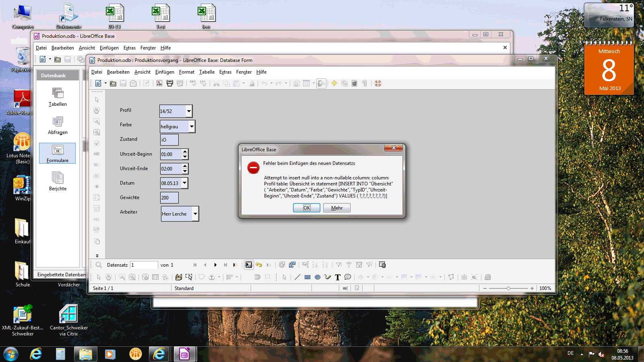The image size is (644, 362).
Task: Print the form document directly
Action: click(x=170, y=83)
